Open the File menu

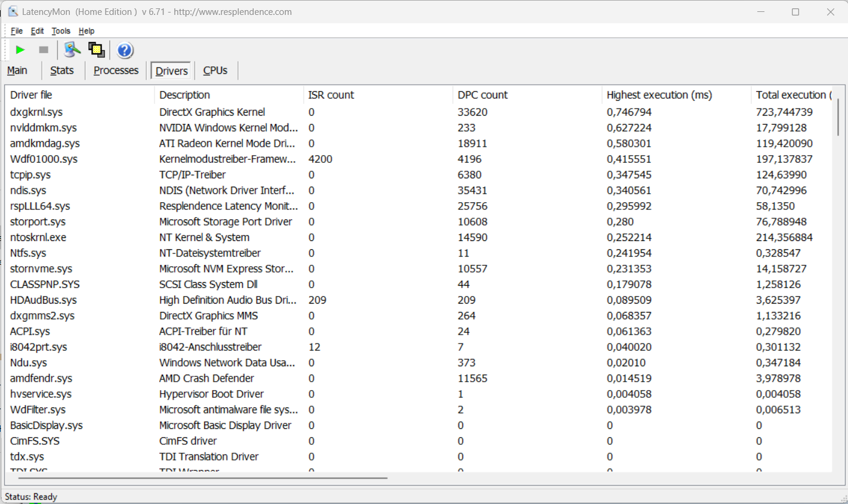tap(17, 31)
